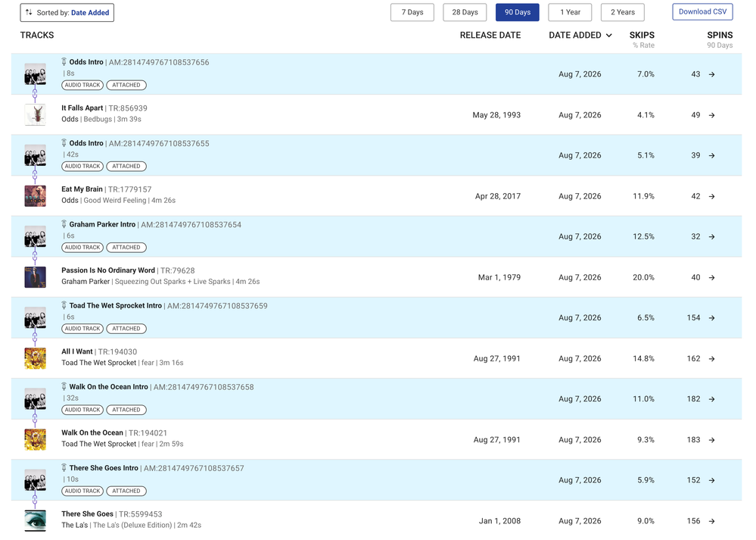
Task: Click the All I Want album cover
Action: tap(36, 358)
